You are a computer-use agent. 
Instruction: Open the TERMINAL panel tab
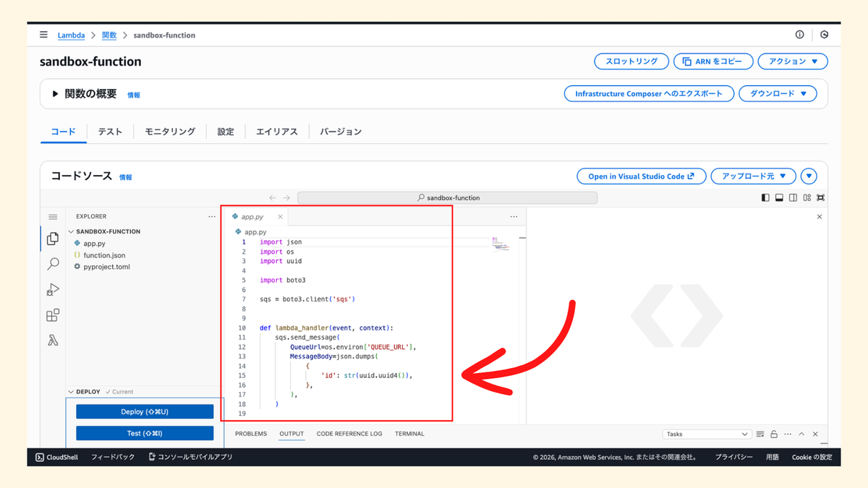pyautogui.click(x=409, y=434)
